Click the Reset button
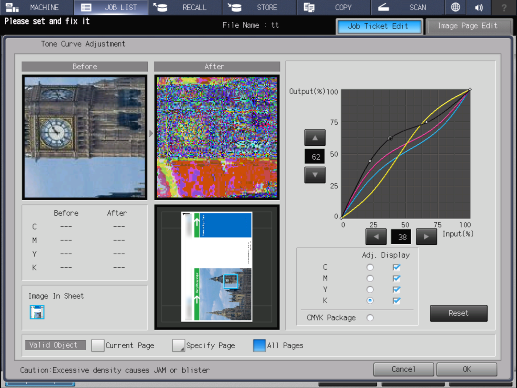The image size is (517, 388). click(x=459, y=313)
